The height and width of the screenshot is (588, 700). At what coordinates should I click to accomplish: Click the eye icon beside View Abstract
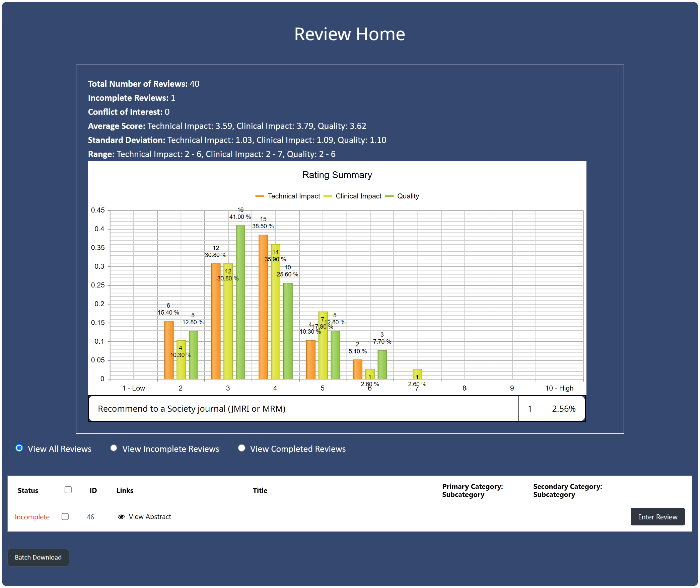click(x=121, y=517)
